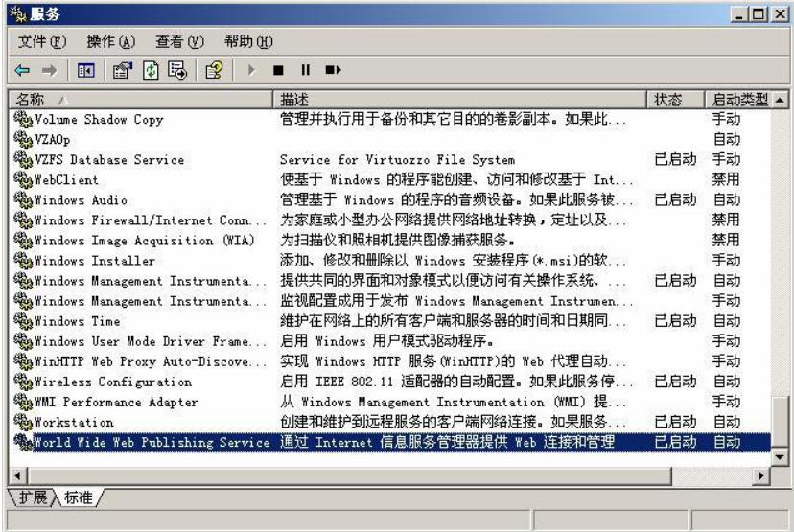
Task: Click 禁用 startup type in the WebClient row
Action: coord(726,179)
